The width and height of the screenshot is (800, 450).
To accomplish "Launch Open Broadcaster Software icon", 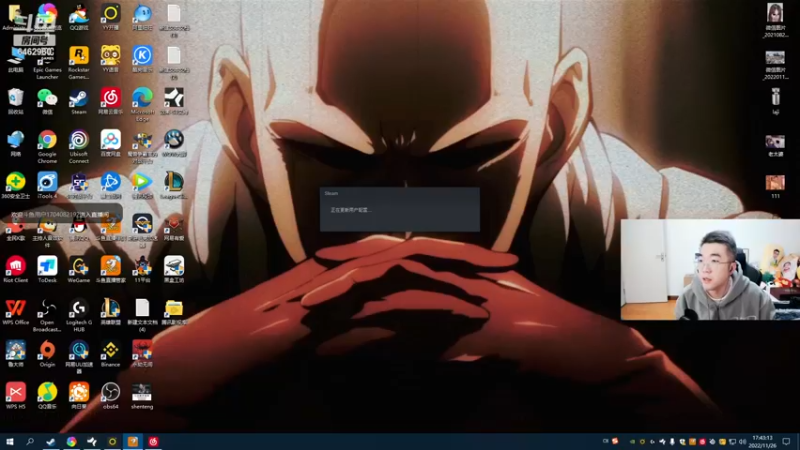I will tap(47, 315).
